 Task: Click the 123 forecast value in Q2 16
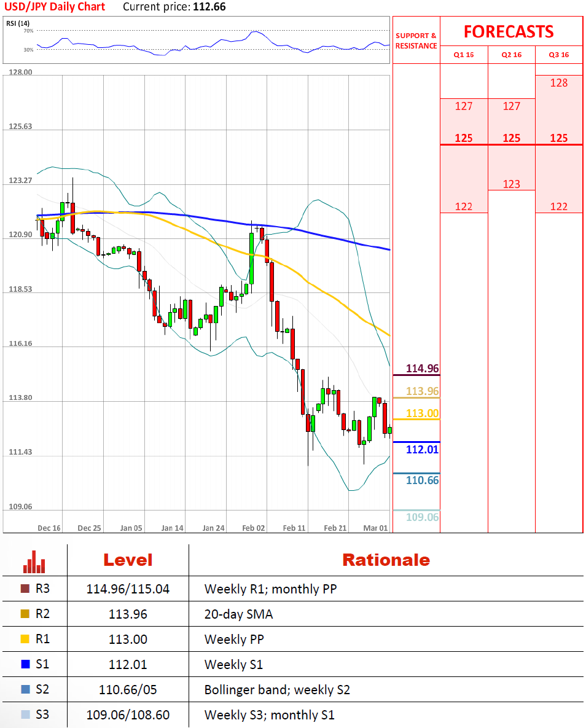512,184
